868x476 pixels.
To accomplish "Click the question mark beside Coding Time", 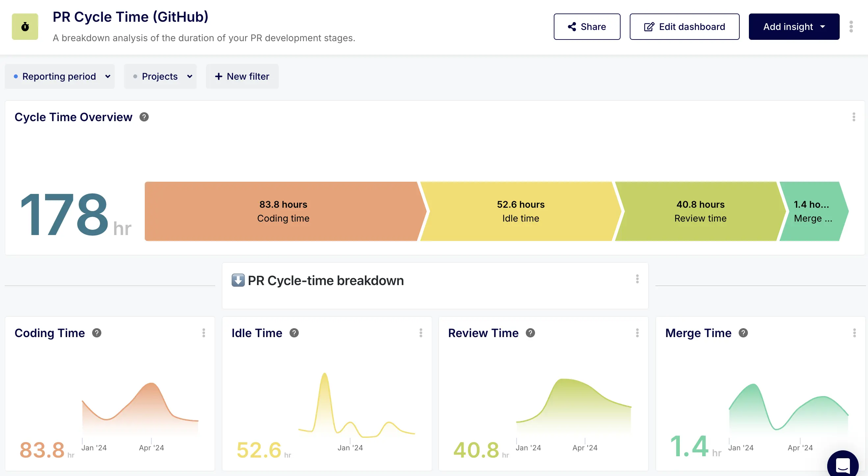I will pyautogui.click(x=97, y=333).
